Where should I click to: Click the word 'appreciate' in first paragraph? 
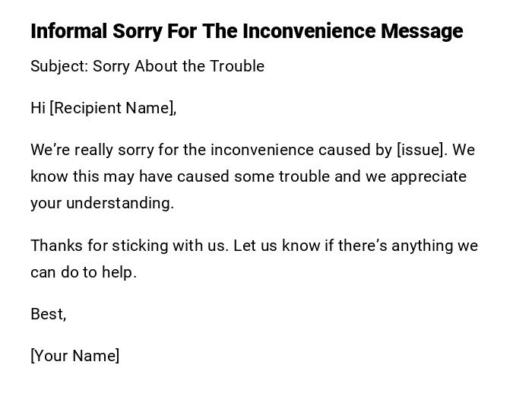point(429,176)
